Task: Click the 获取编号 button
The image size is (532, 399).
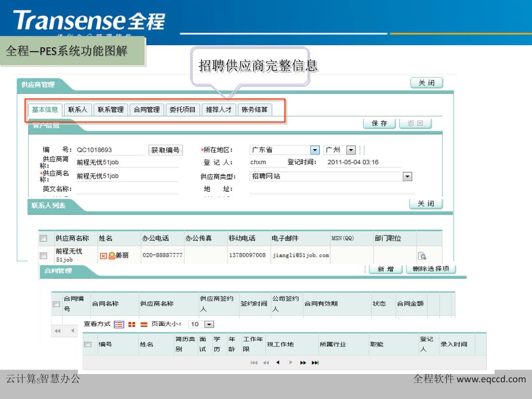Action: tap(166, 150)
